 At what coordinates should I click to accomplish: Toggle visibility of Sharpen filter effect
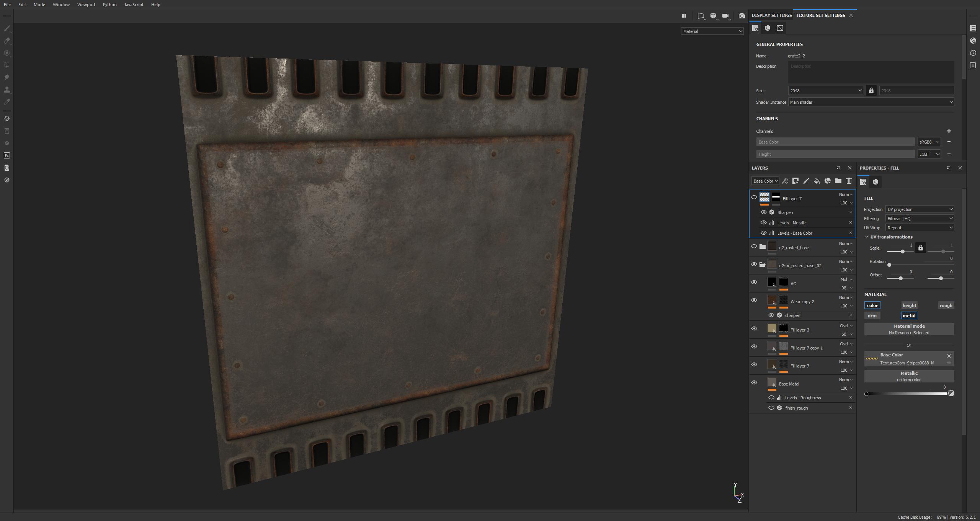(764, 212)
